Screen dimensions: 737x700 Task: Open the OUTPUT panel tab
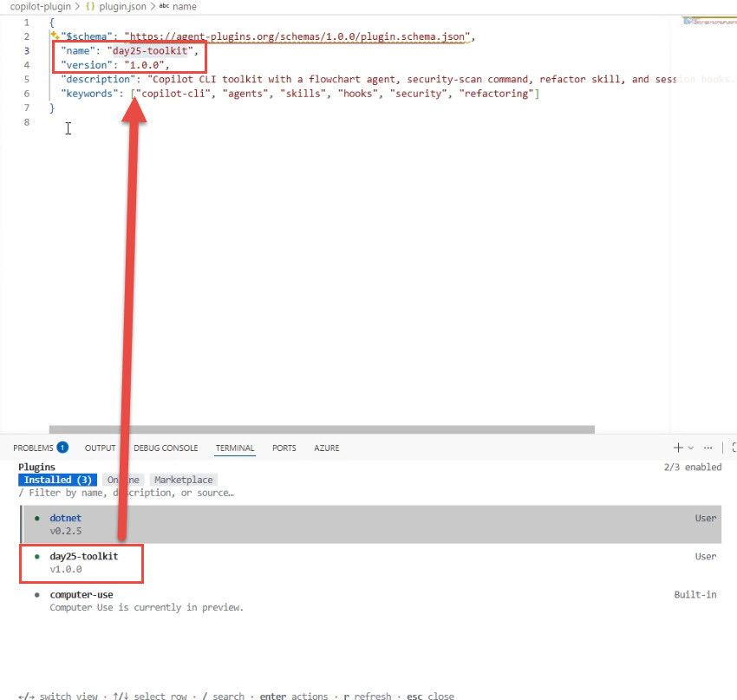click(x=100, y=448)
